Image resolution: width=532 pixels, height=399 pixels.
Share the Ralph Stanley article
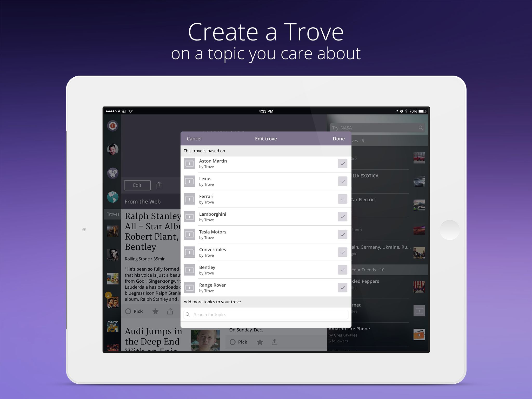170,311
